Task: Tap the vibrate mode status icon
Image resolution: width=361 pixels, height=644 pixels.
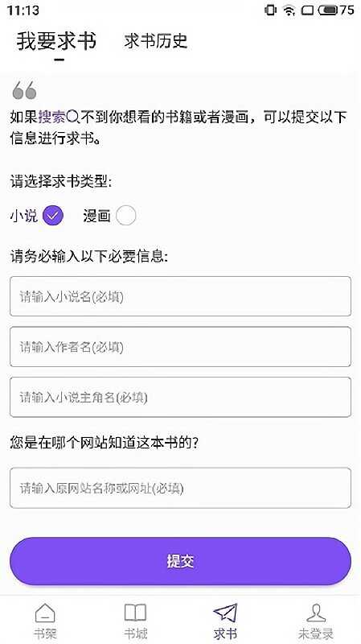Action: [270, 10]
